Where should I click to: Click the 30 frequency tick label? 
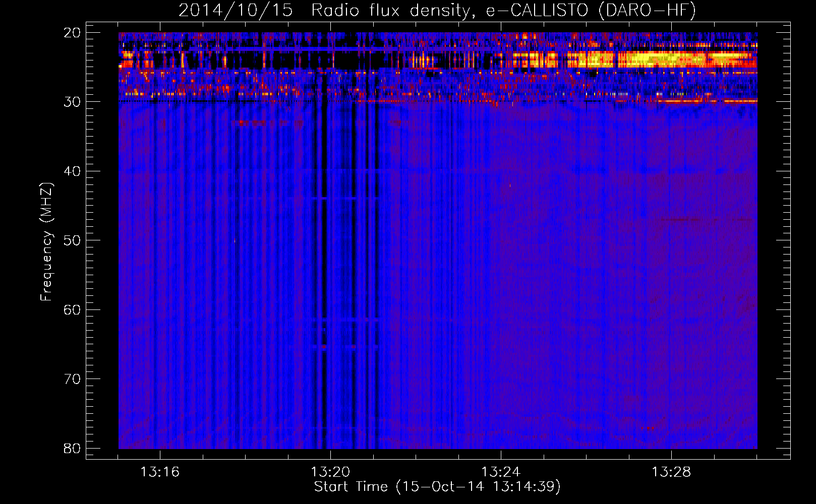click(73, 102)
